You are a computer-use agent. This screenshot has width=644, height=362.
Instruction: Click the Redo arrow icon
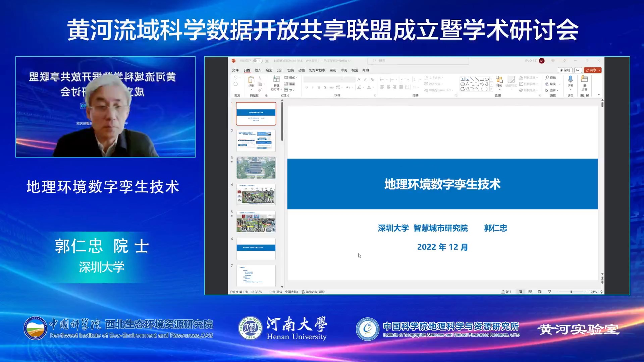point(235,84)
